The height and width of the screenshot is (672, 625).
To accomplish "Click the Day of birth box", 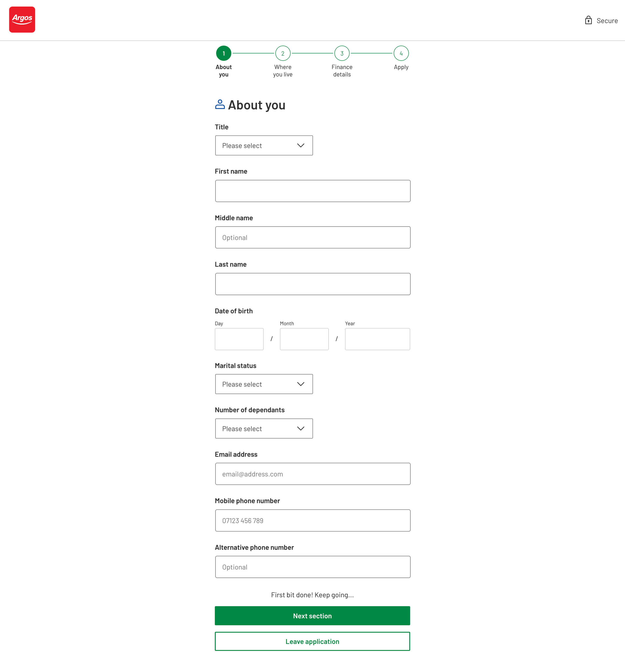I will (239, 339).
